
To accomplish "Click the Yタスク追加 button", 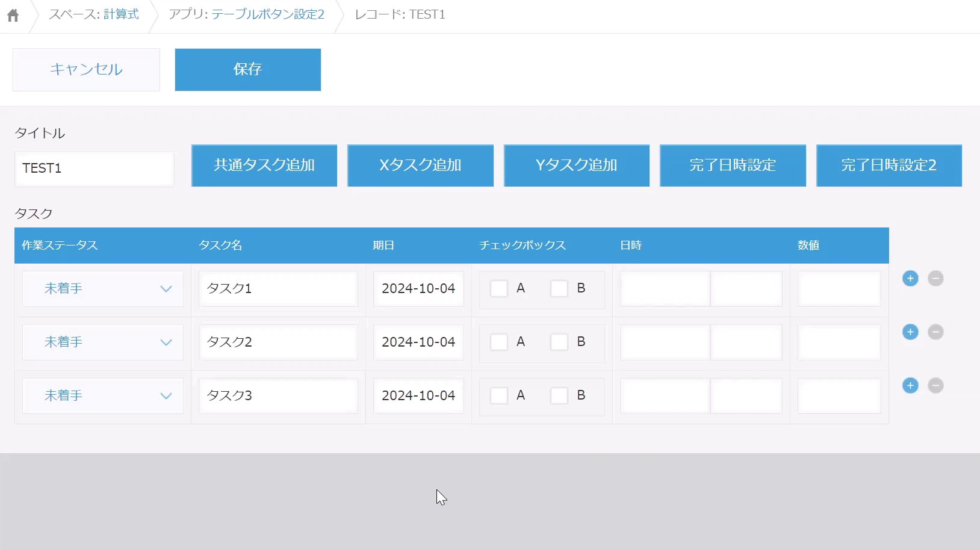I will click(577, 165).
